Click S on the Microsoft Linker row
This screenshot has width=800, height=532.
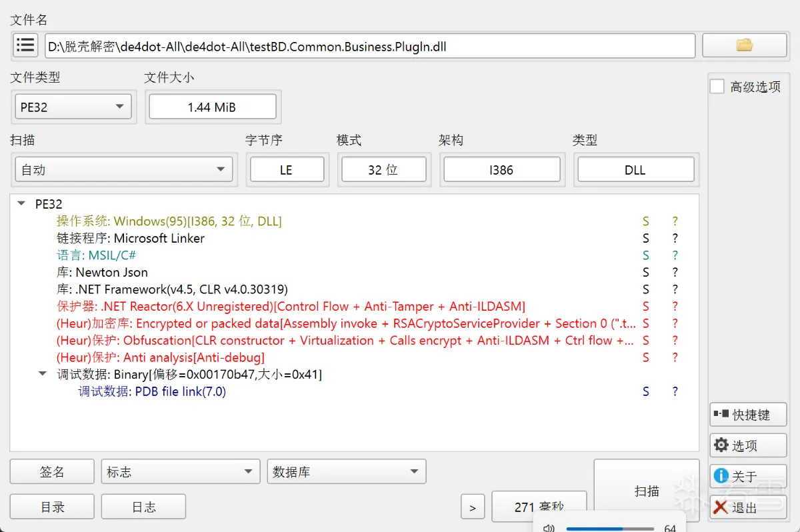[x=646, y=238]
